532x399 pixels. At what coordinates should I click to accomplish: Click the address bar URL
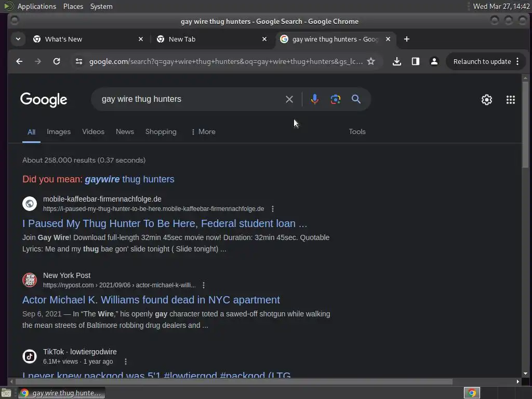point(225,61)
